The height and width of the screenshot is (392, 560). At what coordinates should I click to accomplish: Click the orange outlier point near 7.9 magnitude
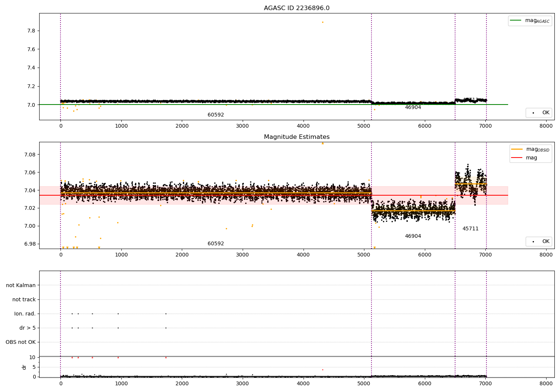(323, 22)
